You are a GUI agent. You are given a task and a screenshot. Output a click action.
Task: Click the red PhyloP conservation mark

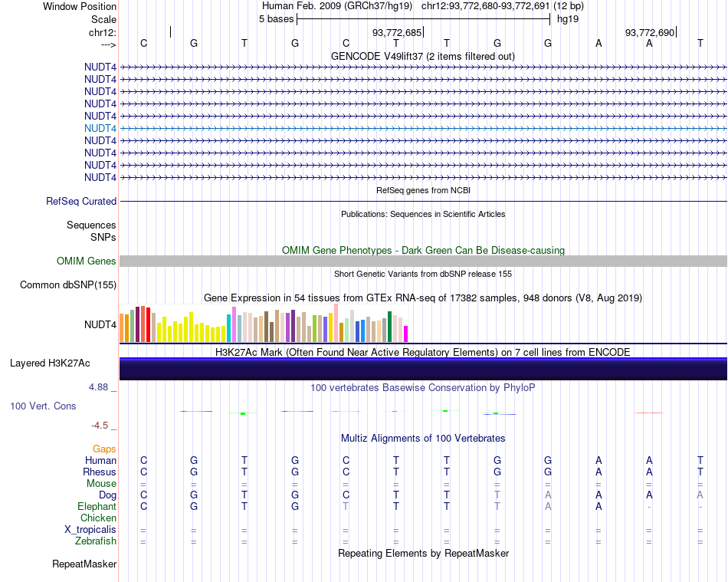point(648,413)
